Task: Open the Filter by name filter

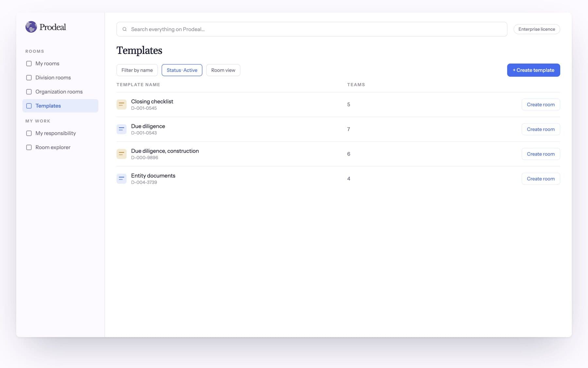Action: [x=137, y=70]
